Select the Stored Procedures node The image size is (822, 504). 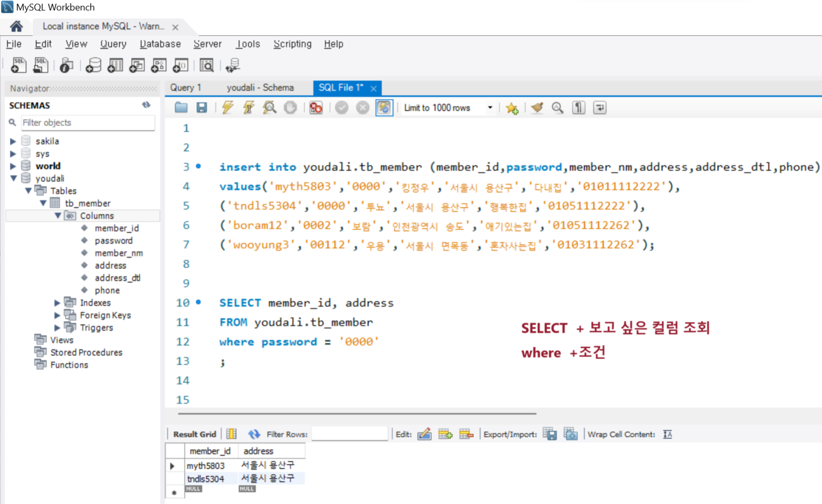tap(86, 352)
